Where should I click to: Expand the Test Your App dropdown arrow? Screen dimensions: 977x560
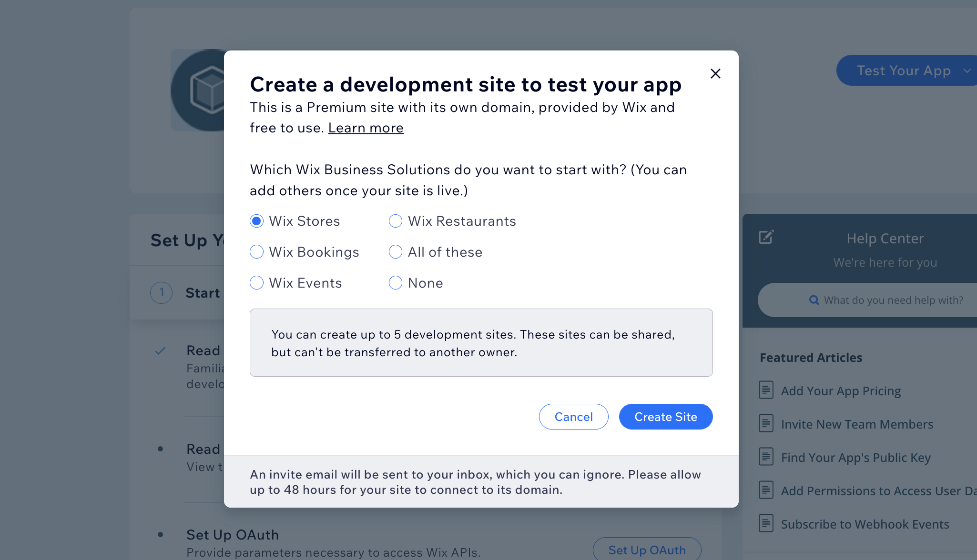(967, 70)
